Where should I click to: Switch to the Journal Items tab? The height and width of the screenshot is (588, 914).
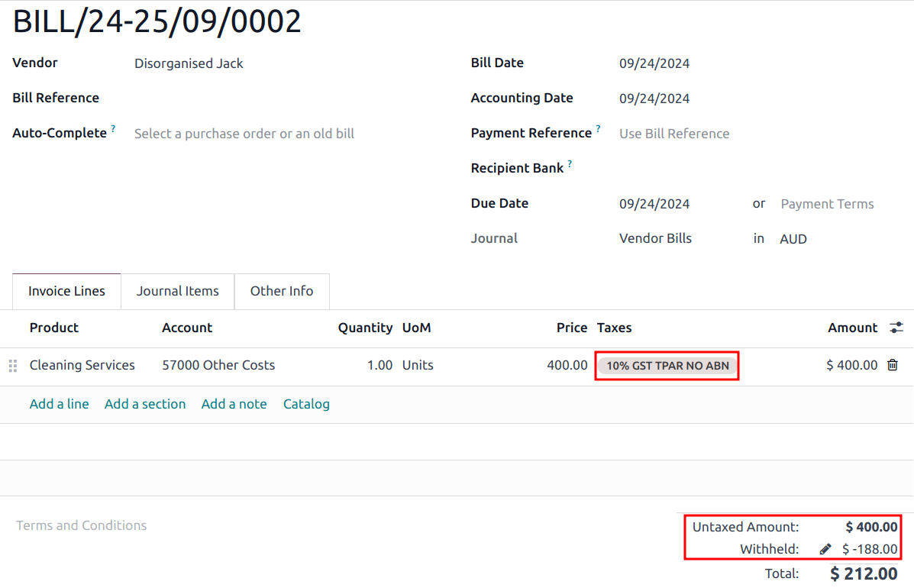[x=177, y=291]
